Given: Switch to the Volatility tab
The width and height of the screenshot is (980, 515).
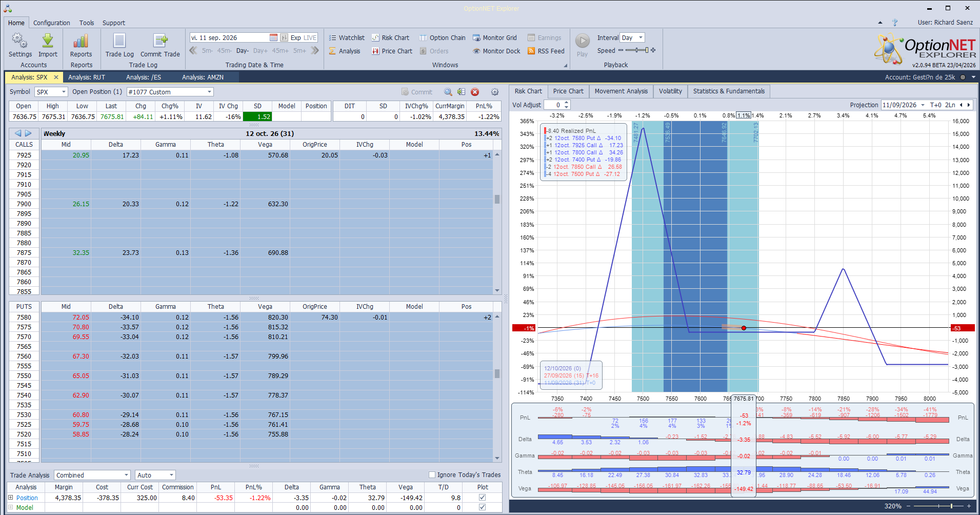Looking at the screenshot, I should tap(670, 91).
